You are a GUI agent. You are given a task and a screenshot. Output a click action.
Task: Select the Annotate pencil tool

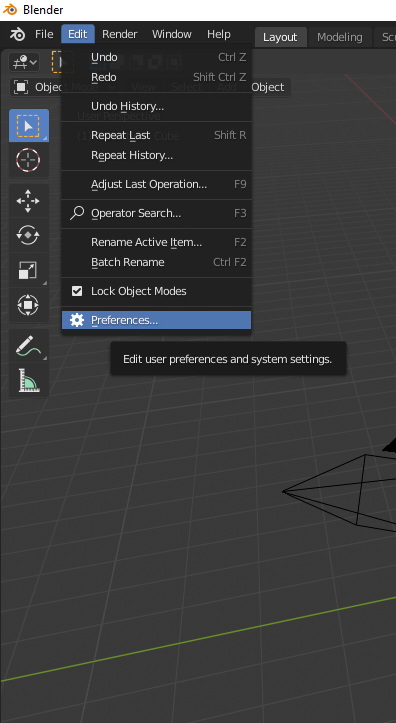click(x=28, y=346)
